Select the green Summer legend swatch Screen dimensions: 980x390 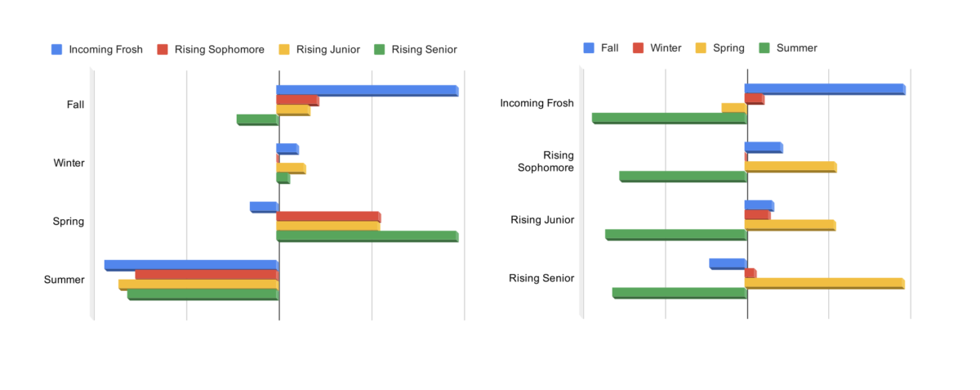click(764, 47)
